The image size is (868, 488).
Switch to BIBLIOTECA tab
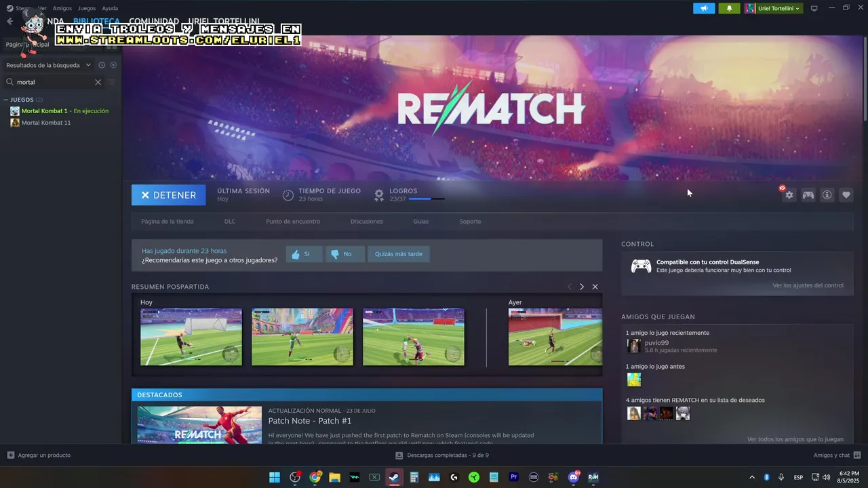point(96,22)
